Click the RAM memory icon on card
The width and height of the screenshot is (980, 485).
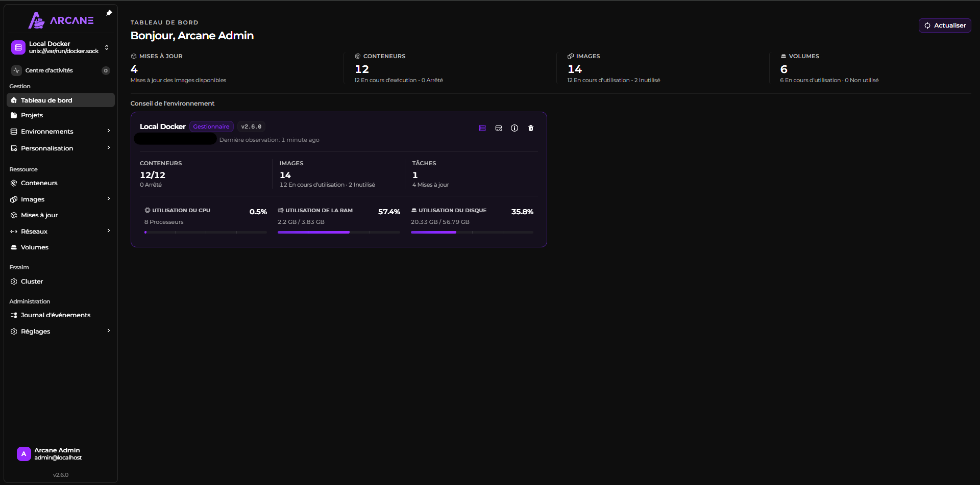coord(281,210)
